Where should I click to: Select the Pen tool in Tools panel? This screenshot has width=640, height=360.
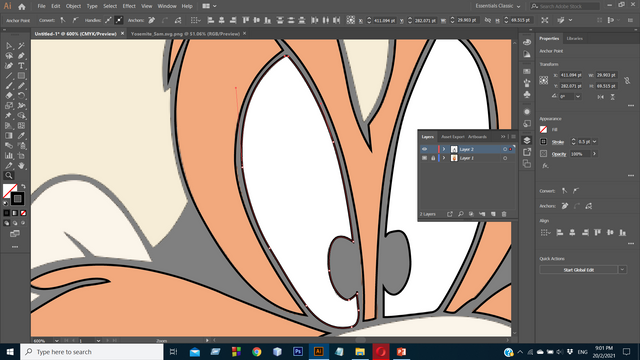21,56
